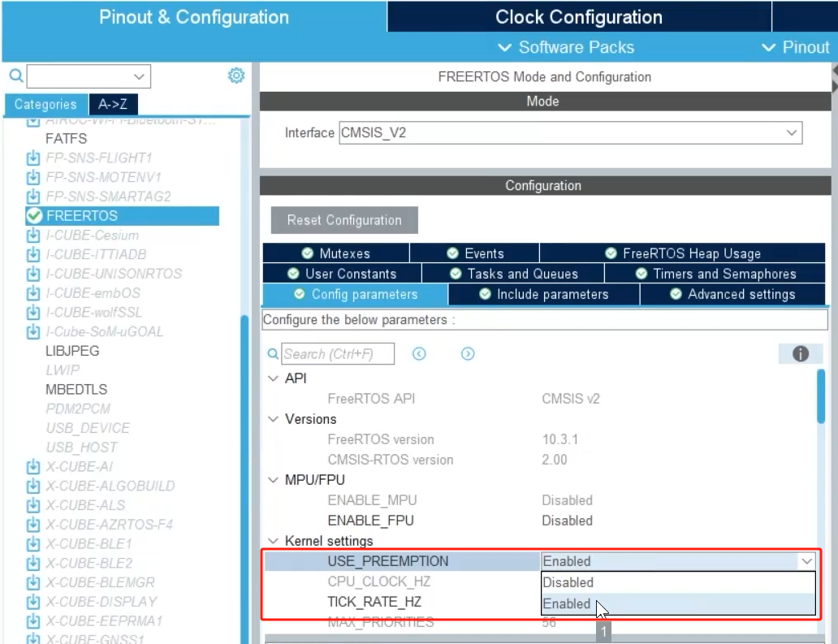Open the gear settings icon in categories panel
Image resolution: width=838 pixels, height=644 pixels.
[x=236, y=76]
